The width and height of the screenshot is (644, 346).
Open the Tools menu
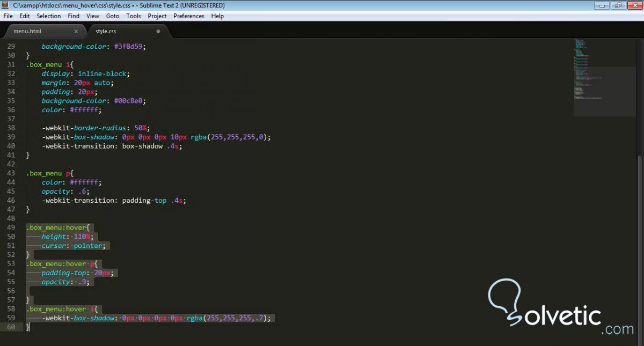click(x=134, y=16)
